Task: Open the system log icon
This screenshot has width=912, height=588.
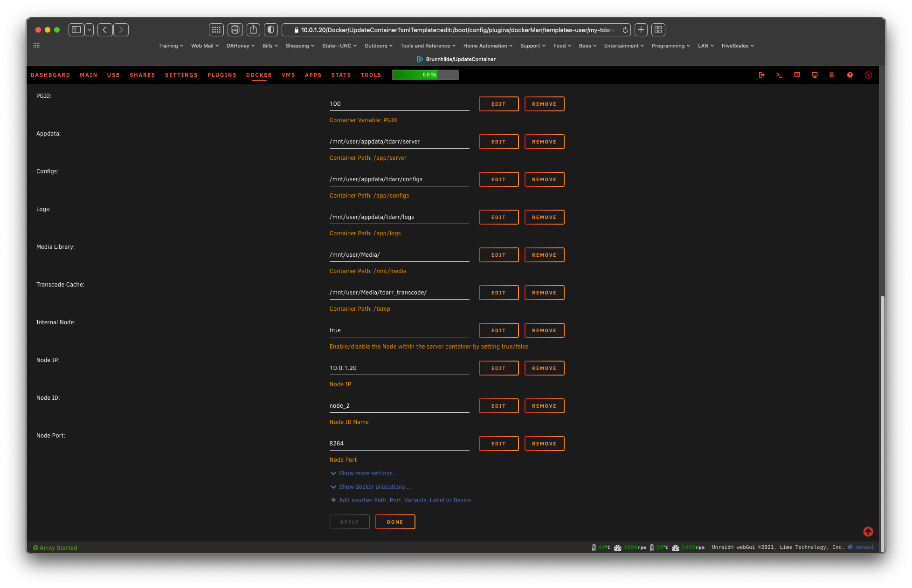Action: point(832,75)
